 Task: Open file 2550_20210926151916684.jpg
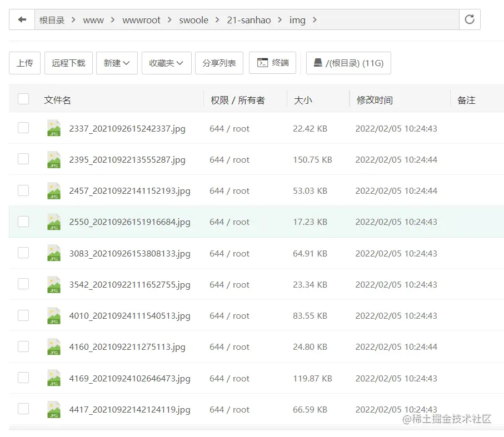(x=130, y=222)
